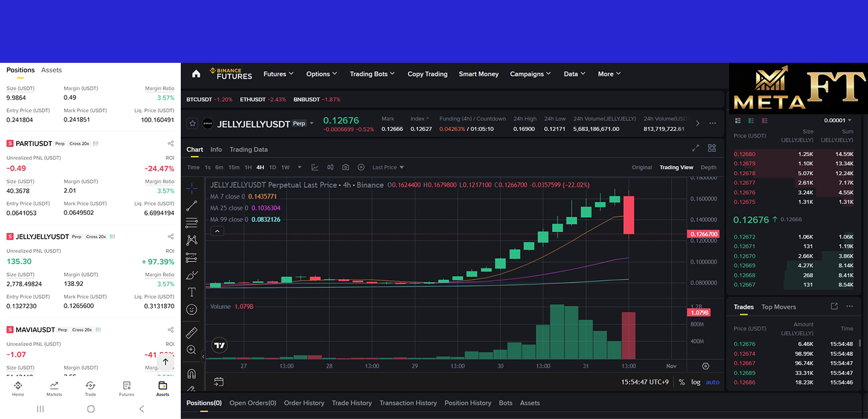
Task: Share the JELLYJELLYUSDT position
Action: pos(171,236)
